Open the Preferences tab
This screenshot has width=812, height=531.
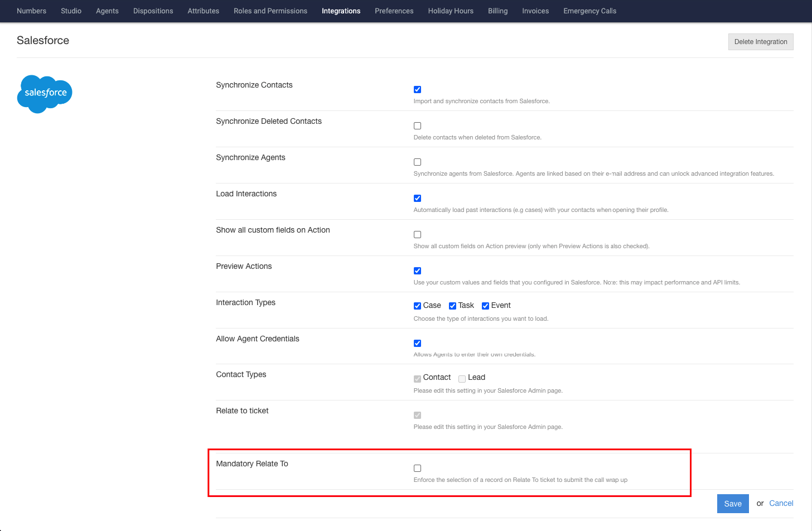[x=394, y=11]
